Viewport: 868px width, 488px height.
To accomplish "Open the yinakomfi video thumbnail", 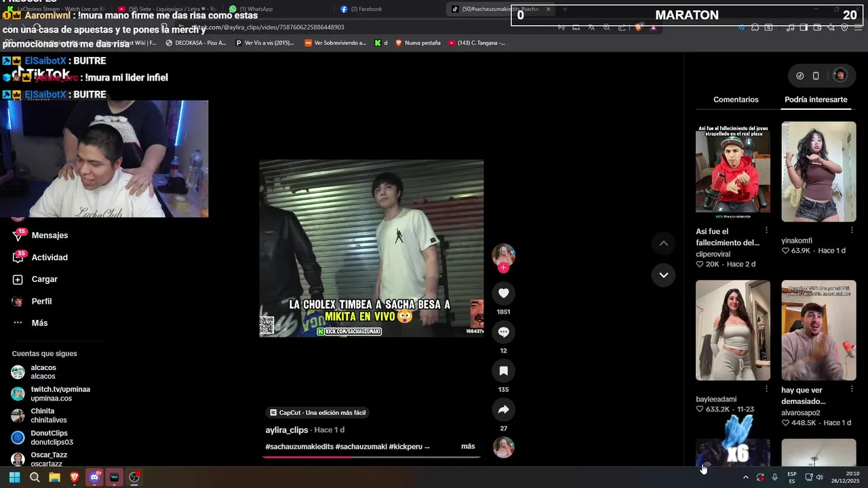I will pos(818,171).
